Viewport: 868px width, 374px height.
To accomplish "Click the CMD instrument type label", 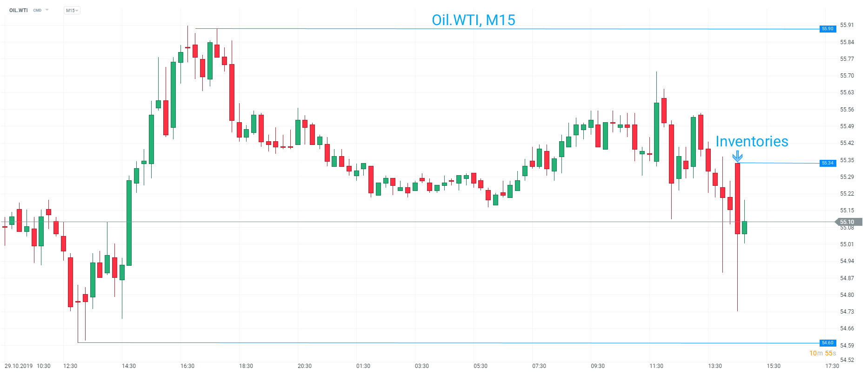I will pyautogui.click(x=37, y=10).
